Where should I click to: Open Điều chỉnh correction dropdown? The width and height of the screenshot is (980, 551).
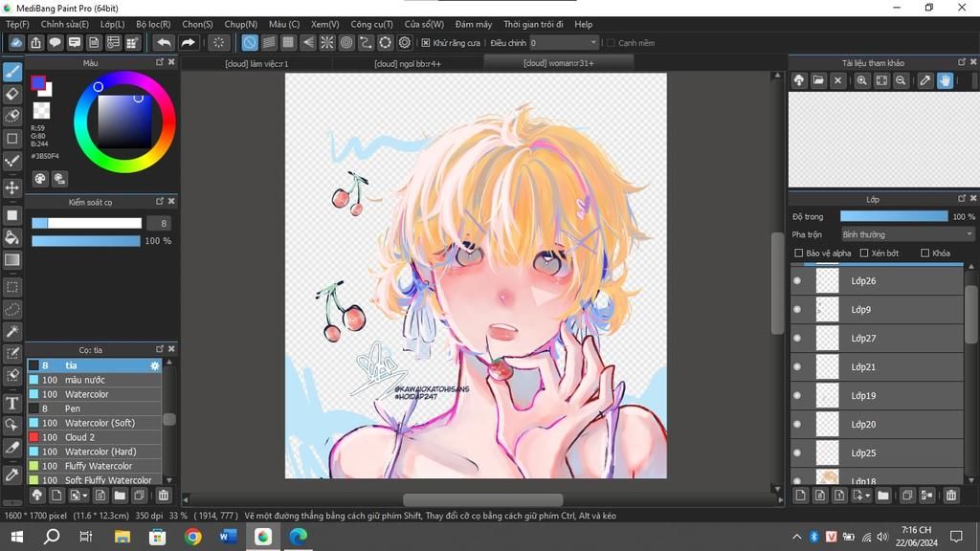pyautogui.click(x=565, y=42)
